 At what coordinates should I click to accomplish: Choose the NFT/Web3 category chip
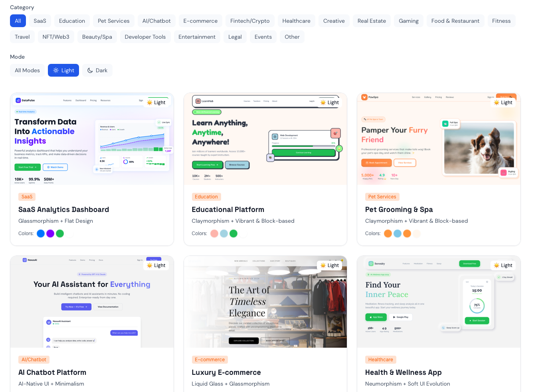(56, 37)
